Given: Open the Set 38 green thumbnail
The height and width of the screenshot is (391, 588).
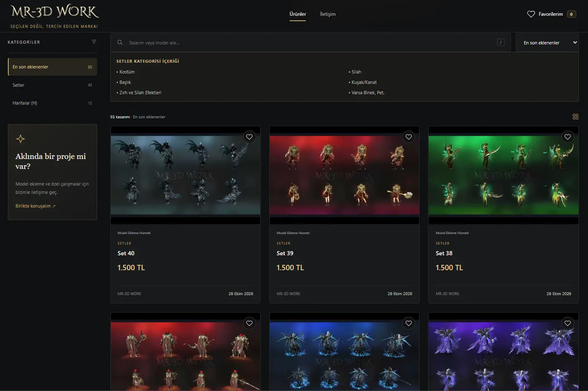Looking at the screenshot, I should coord(503,175).
